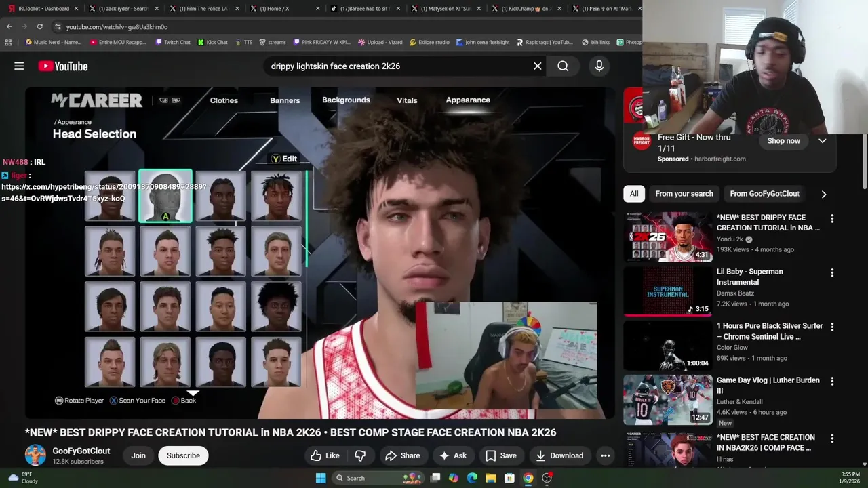Screen dimensions: 868x488
Task: Open Yondu 2k DRIPPY FACE CREATION thumbnail
Action: (668, 237)
